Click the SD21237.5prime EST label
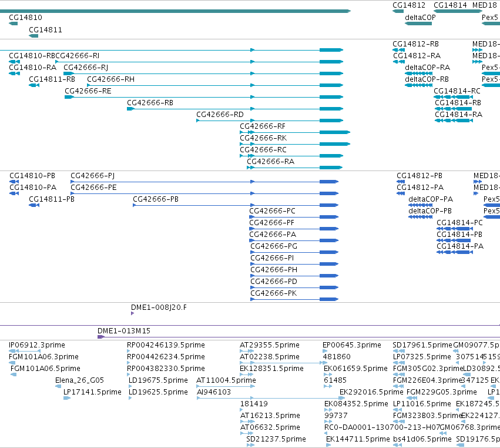 click(x=276, y=439)
